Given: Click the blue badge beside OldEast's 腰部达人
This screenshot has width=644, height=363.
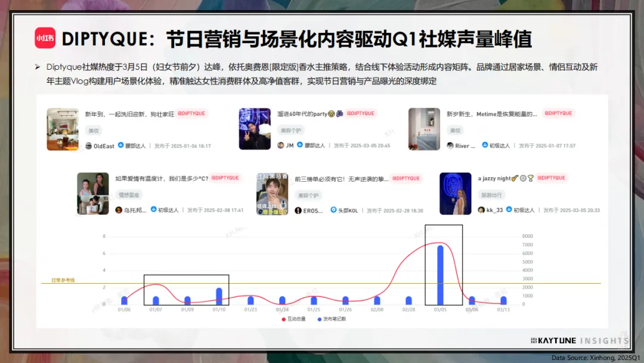Looking at the screenshot, I should click(x=120, y=145).
